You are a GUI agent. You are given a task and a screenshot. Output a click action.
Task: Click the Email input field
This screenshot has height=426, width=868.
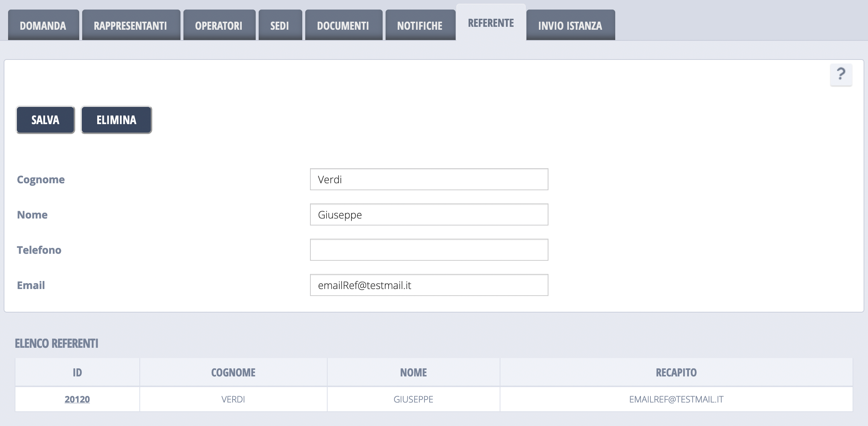pos(429,285)
